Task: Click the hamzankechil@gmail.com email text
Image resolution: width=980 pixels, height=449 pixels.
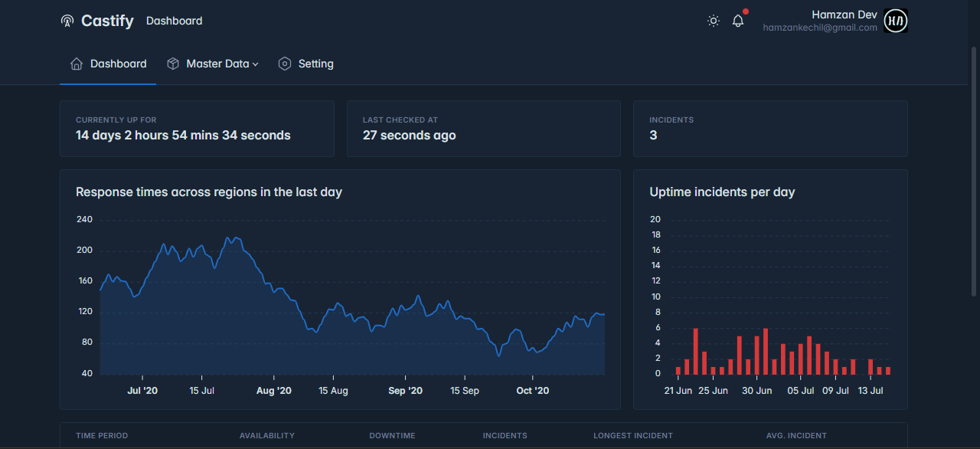Action: pyautogui.click(x=819, y=28)
